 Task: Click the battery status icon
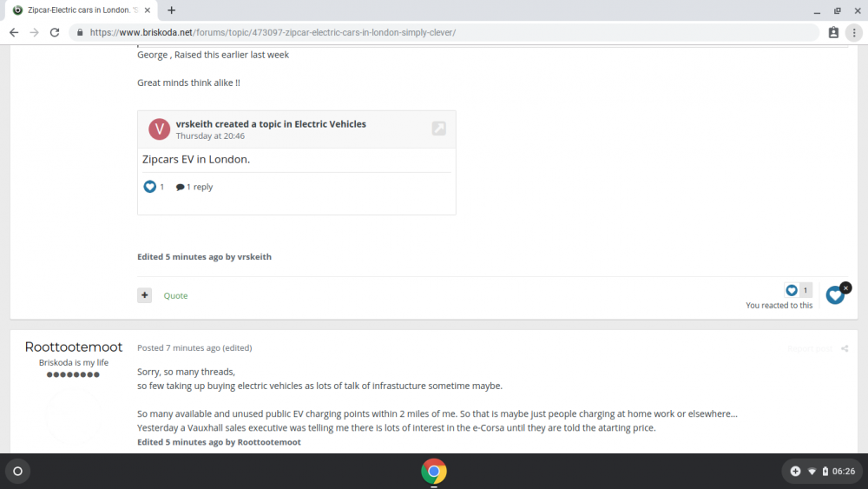825,472
